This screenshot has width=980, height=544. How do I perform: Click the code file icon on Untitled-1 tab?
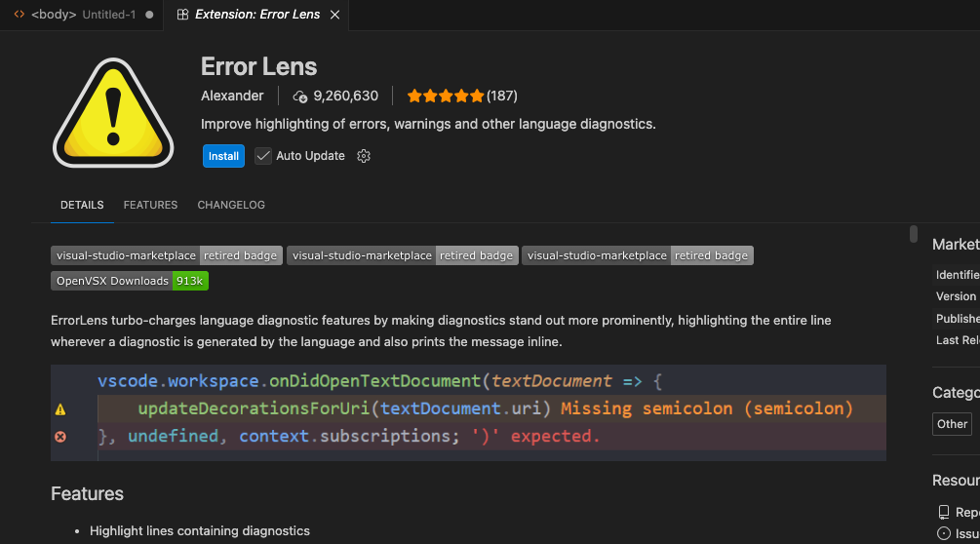coord(20,14)
